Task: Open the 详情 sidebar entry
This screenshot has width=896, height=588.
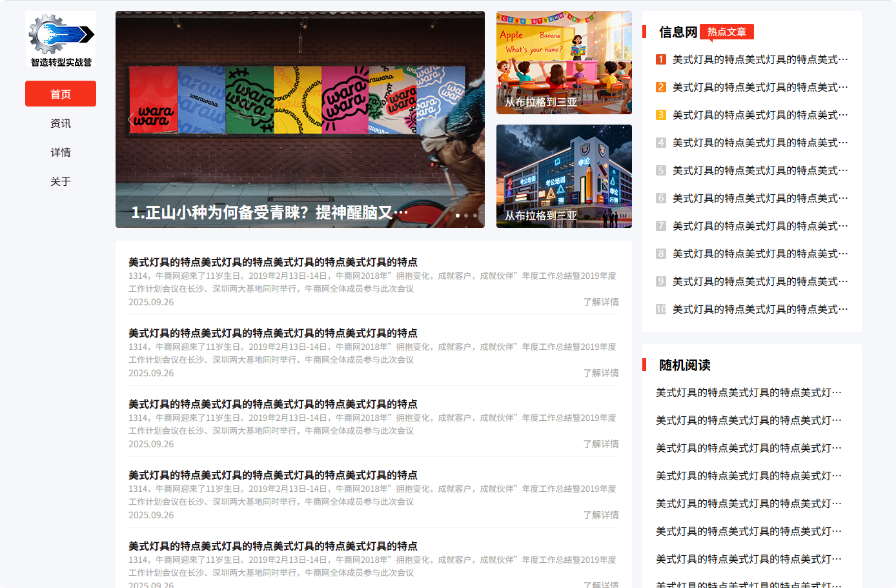Action: point(60,152)
